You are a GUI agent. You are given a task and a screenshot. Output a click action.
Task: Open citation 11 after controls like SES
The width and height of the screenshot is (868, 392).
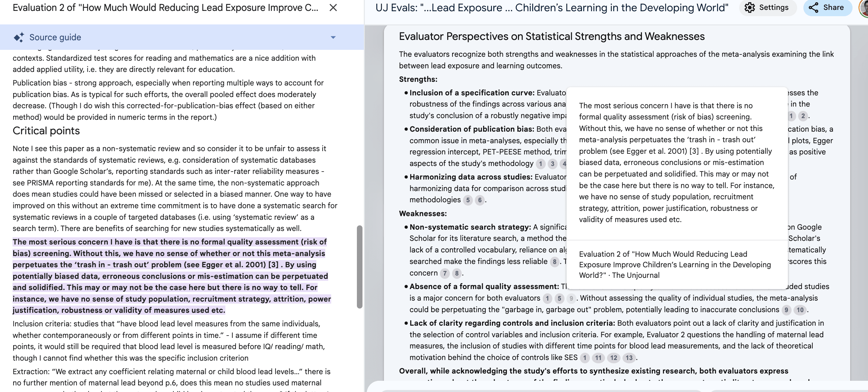(598, 358)
